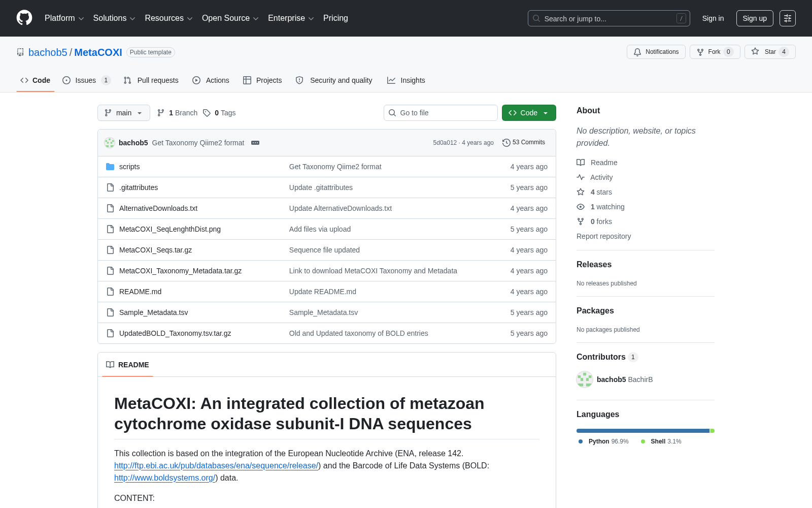Click the Pricing link in header
The width and height of the screenshot is (812, 508).
[x=335, y=18]
